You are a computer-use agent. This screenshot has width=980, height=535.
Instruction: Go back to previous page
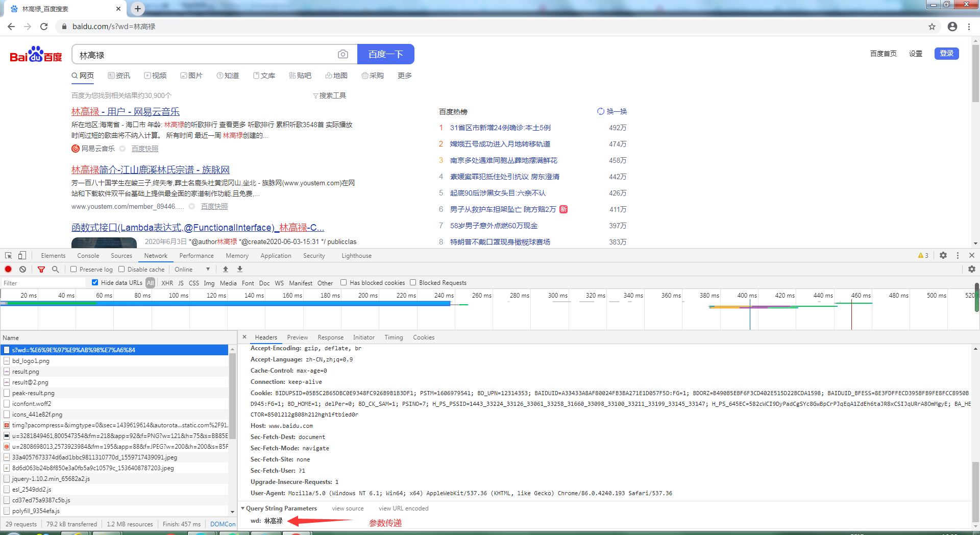11,27
